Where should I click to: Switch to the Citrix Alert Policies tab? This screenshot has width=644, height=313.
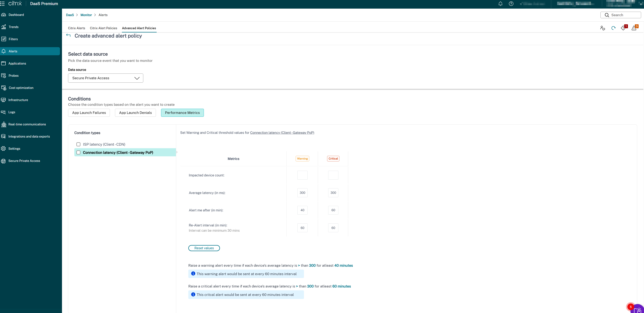coord(103,28)
